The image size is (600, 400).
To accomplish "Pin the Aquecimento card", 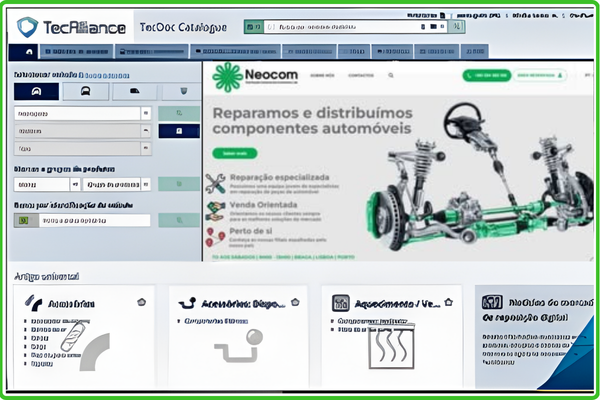I will (449, 302).
